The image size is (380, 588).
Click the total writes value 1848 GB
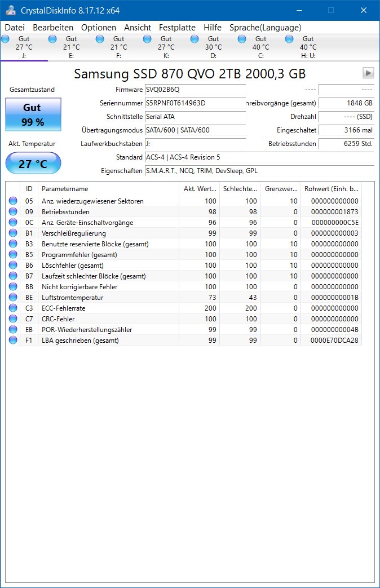pyautogui.click(x=347, y=103)
